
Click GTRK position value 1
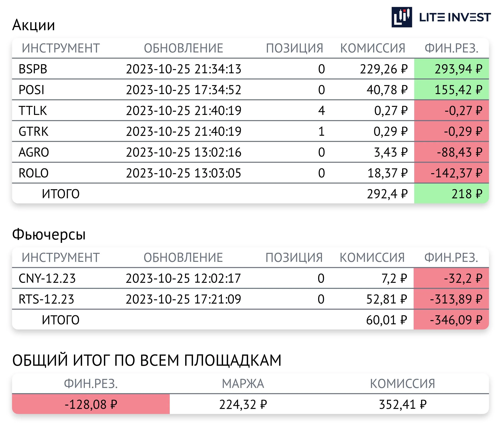[x=321, y=132]
